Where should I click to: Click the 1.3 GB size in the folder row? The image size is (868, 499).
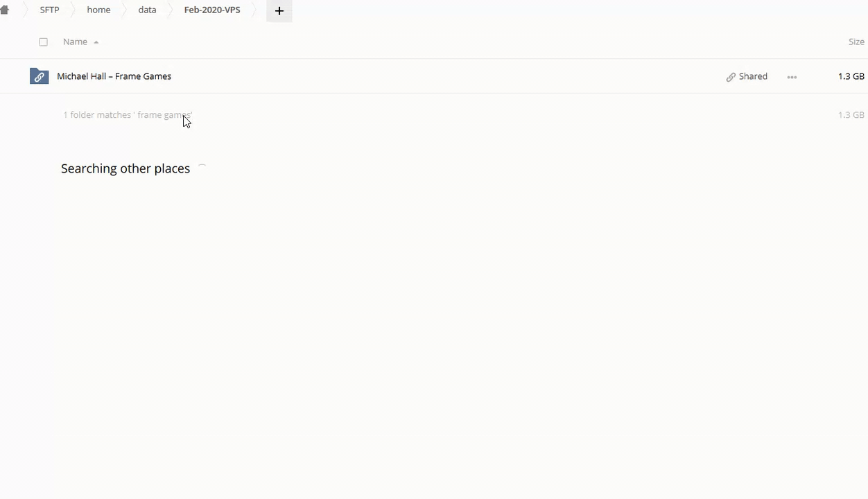[851, 76]
